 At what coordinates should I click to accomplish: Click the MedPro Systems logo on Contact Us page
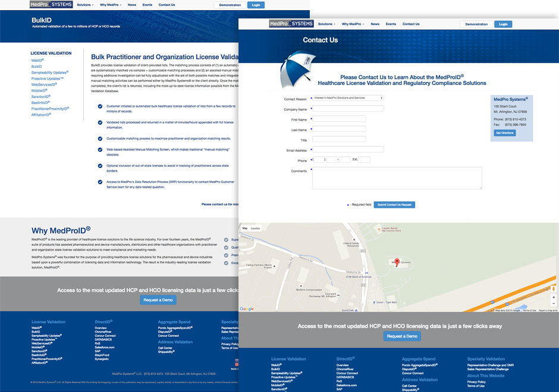(291, 24)
